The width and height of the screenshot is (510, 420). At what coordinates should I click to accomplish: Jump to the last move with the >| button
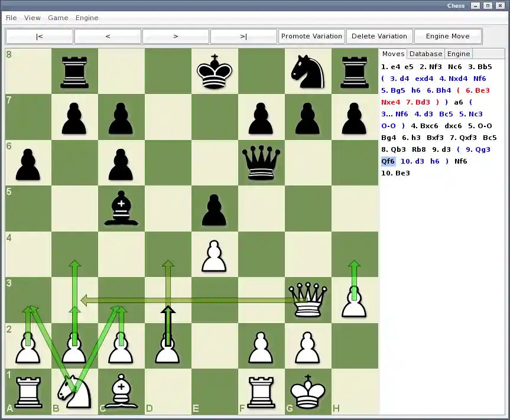(x=243, y=36)
